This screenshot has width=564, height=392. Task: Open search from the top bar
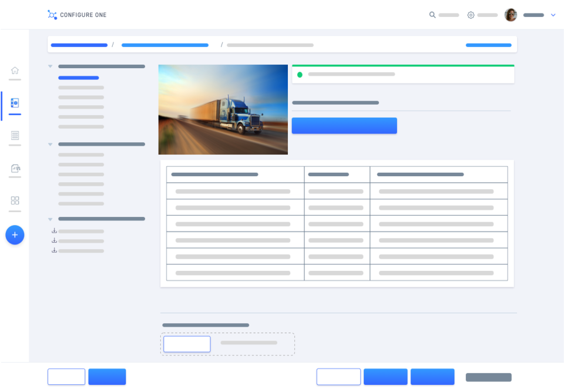point(432,15)
